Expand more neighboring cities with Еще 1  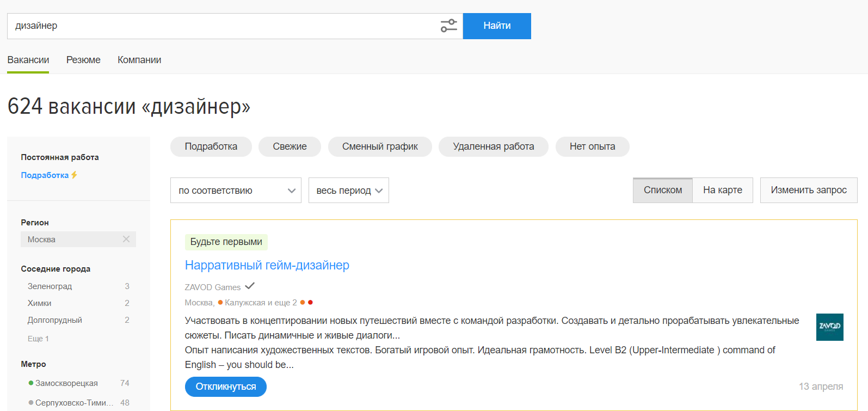(x=38, y=339)
